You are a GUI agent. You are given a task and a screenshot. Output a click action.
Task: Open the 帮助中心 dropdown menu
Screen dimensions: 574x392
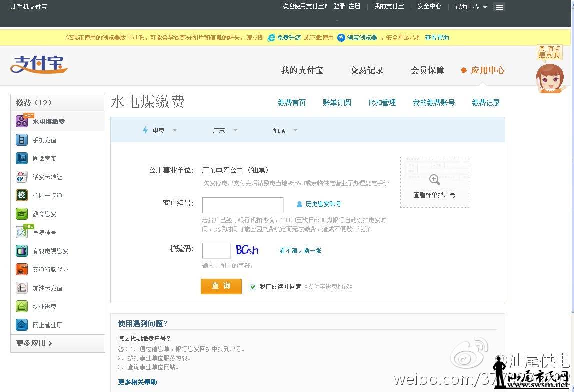pyautogui.click(x=470, y=7)
